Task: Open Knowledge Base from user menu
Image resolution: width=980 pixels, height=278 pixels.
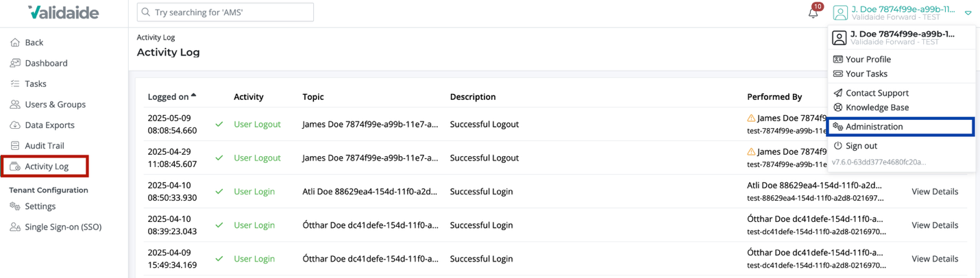Action: coord(877,108)
